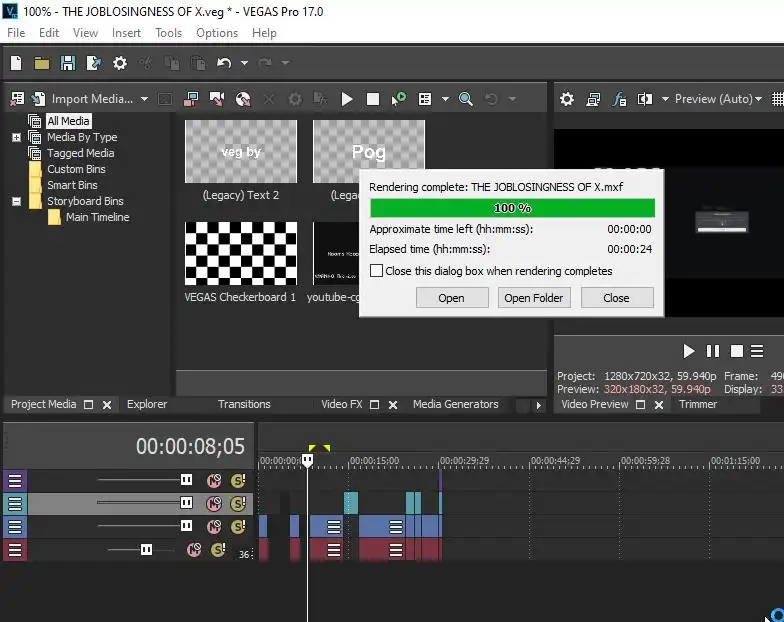Viewport: 784px width, 622px height.
Task: Click the Undo arrow icon
Action: (x=224, y=63)
